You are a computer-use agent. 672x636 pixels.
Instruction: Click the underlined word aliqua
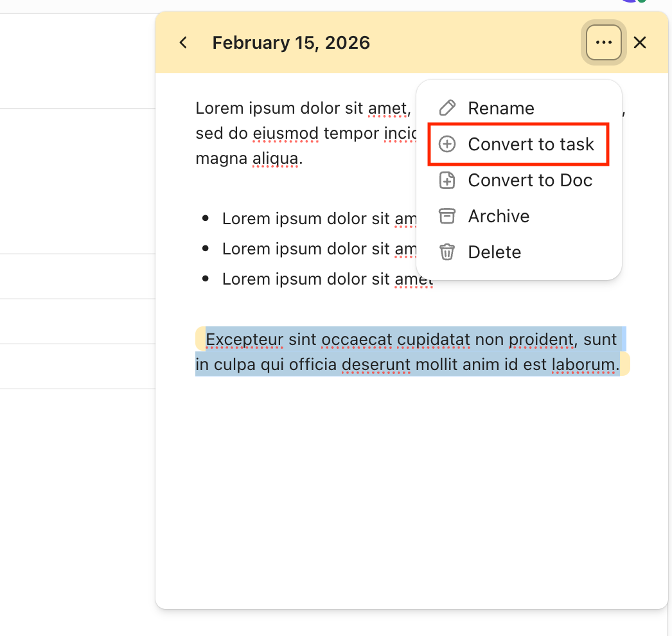(276, 158)
